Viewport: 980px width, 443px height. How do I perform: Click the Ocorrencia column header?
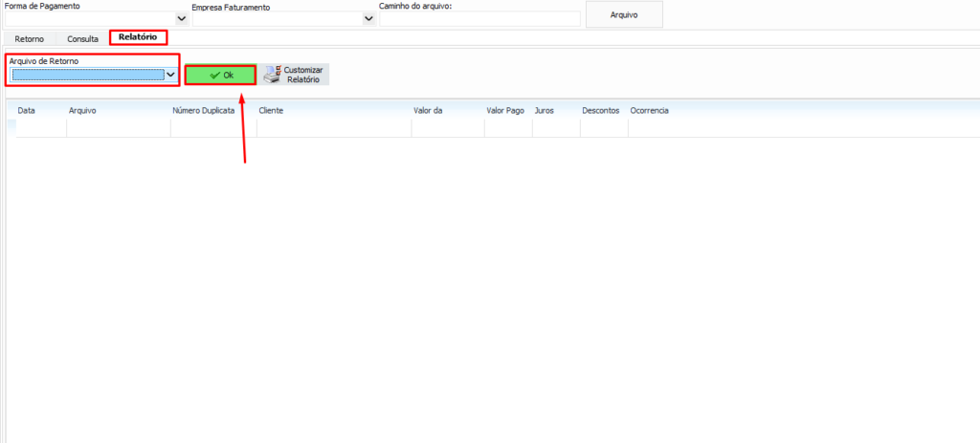pyautogui.click(x=649, y=111)
